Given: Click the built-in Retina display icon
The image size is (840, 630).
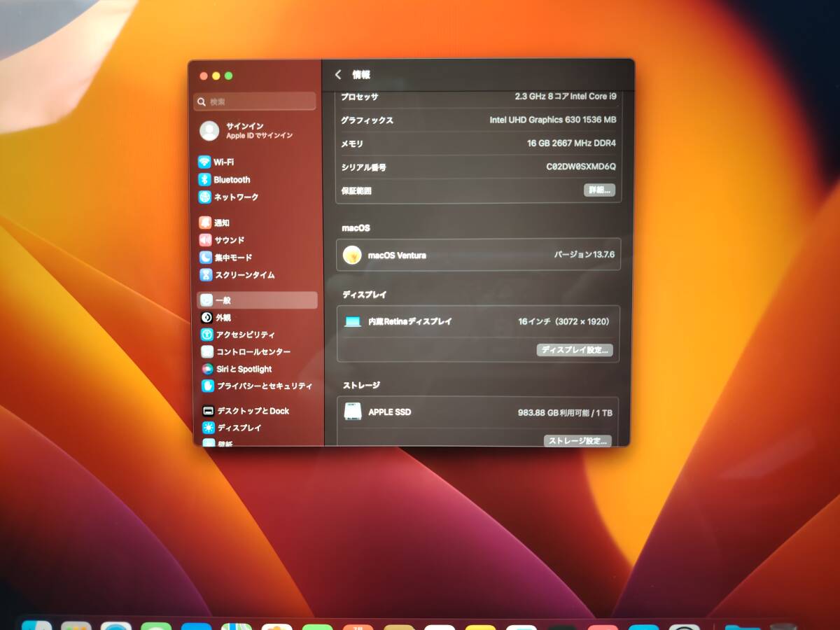Looking at the screenshot, I should click(353, 322).
